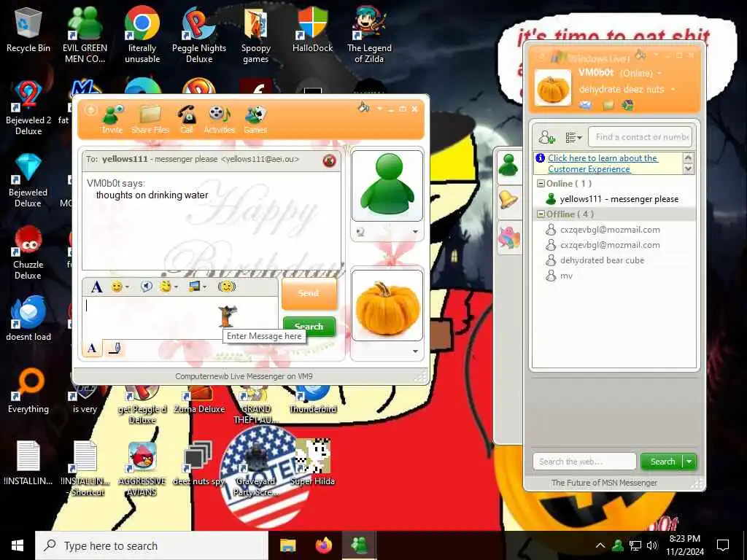The width and height of the screenshot is (747, 560).
Task: Open Firefox from taskbar
Action: pyautogui.click(x=323, y=545)
